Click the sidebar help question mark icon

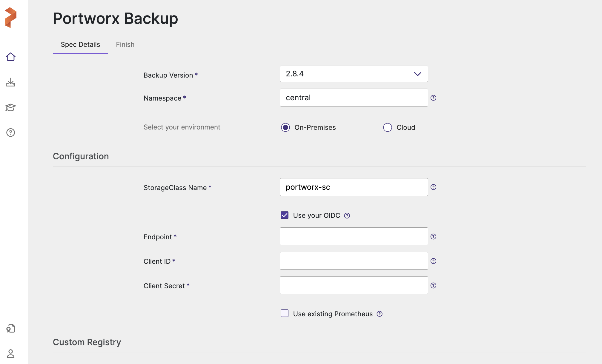[x=11, y=132]
